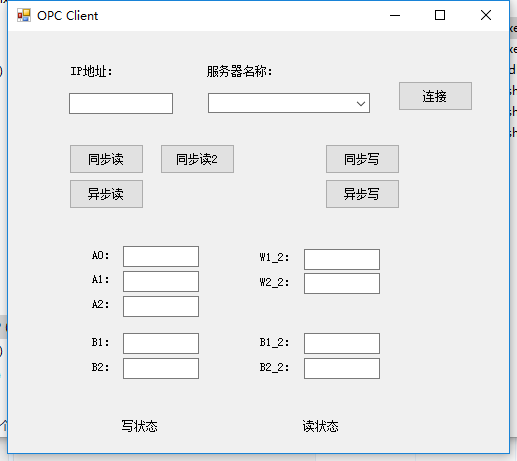Image resolution: width=517 pixels, height=461 pixels.
Task: Focus the B1 text box
Action: point(161,343)
